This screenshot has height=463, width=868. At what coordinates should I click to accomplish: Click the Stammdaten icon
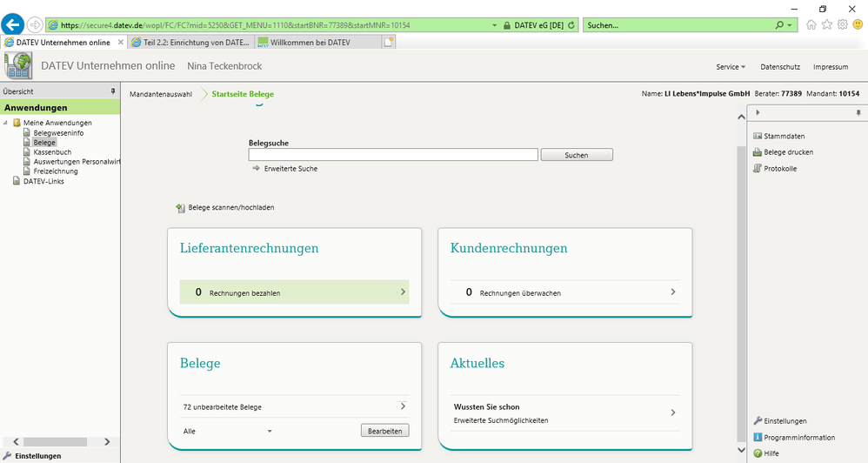[758, 136]
